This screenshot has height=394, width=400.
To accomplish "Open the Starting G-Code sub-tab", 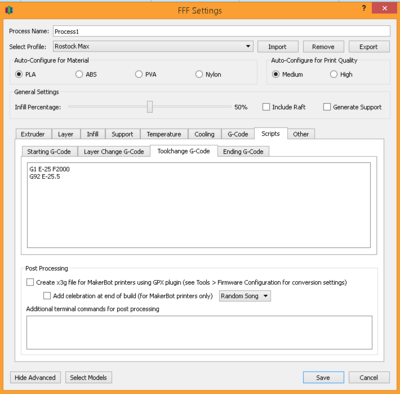I will (49, 151).
